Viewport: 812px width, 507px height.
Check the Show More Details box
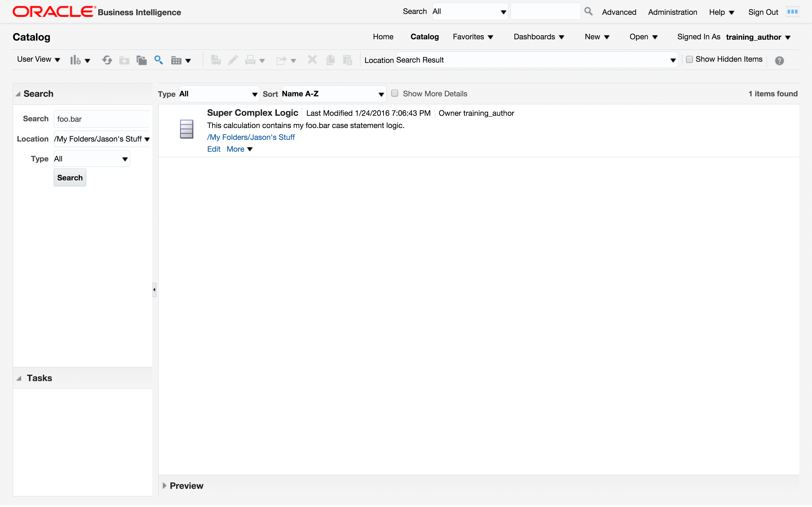(395, 94)
